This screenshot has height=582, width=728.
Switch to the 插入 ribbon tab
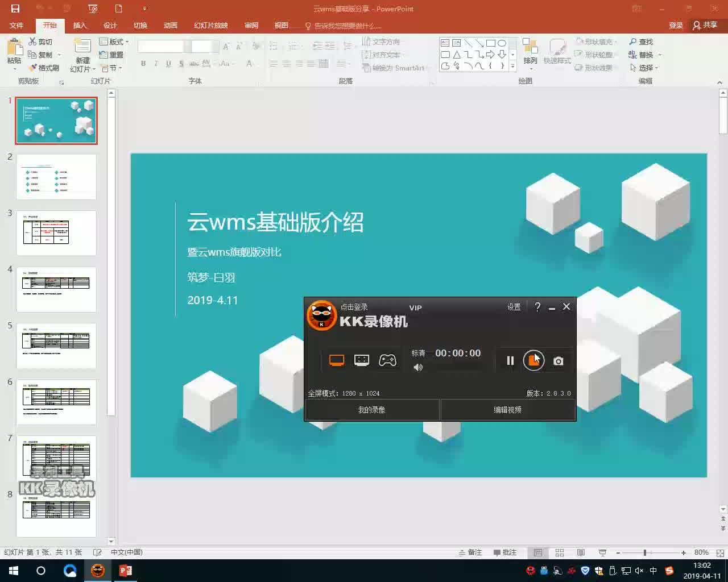coord(80,25)
